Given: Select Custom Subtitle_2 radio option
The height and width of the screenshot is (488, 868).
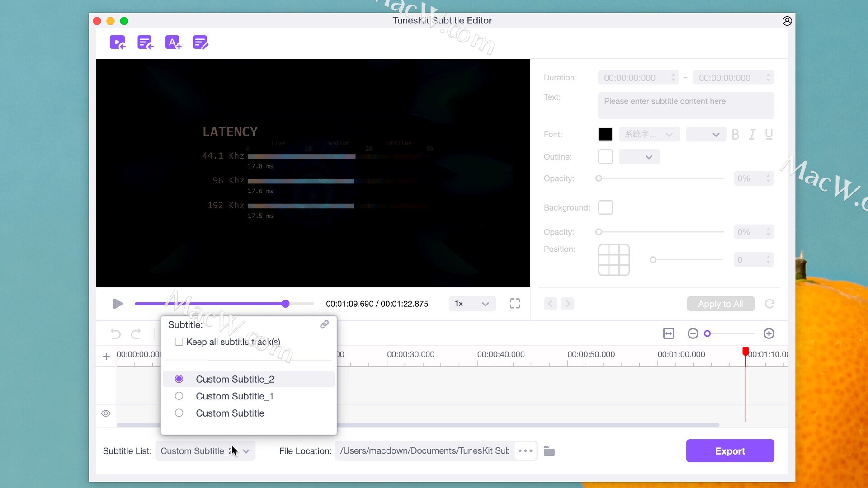Looking at the screenshot, I should coord(179,379).
